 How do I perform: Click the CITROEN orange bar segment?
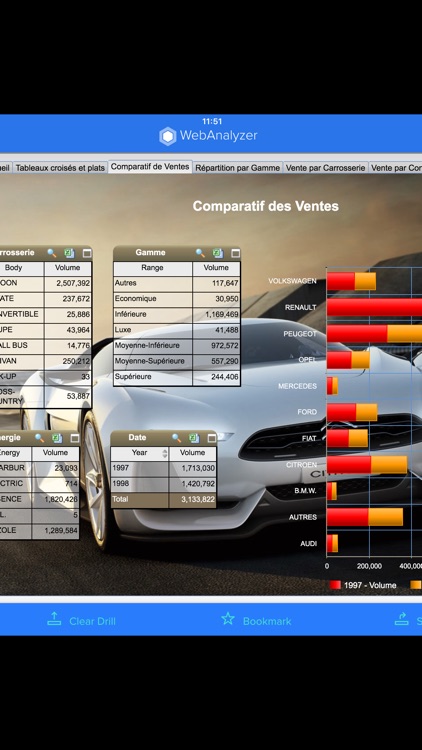(389, 464)
